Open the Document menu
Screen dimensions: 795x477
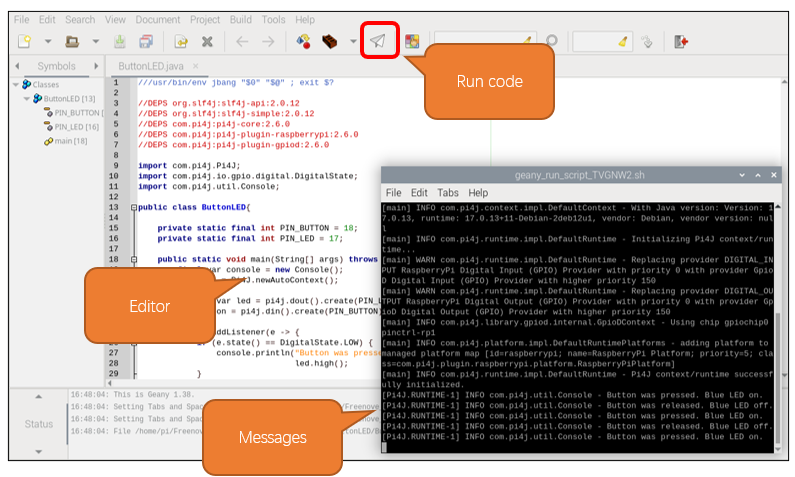[x=158, y=19]
